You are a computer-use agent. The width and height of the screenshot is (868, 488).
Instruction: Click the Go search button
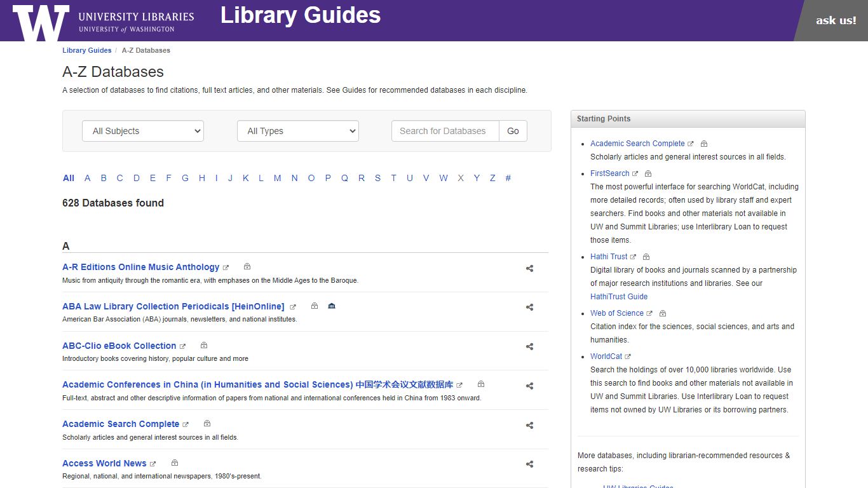(x=513, y=131)
